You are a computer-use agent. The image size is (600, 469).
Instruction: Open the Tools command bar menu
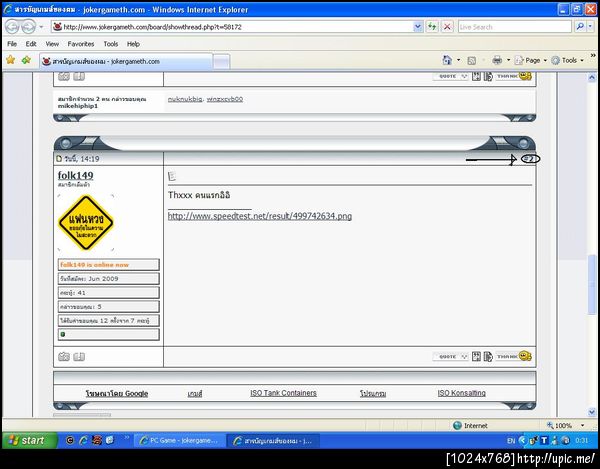pyautogui.click(x=567, y=60)
